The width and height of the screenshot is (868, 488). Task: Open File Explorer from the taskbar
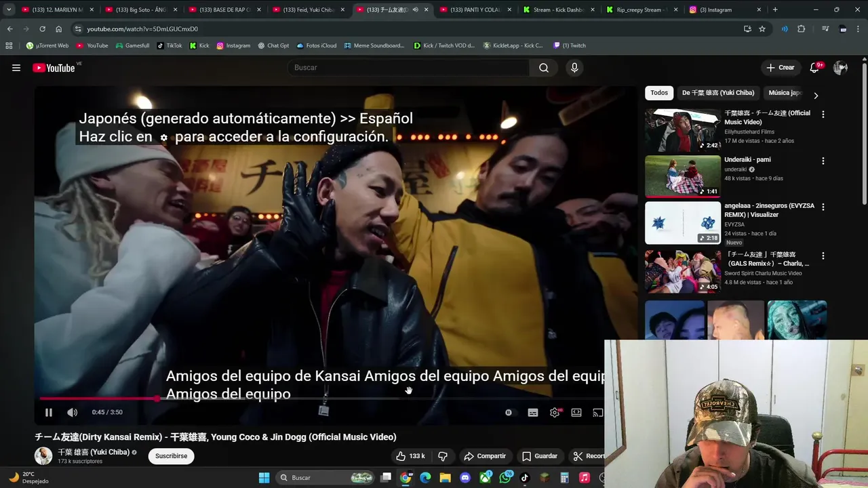click(x=445, y=478)
